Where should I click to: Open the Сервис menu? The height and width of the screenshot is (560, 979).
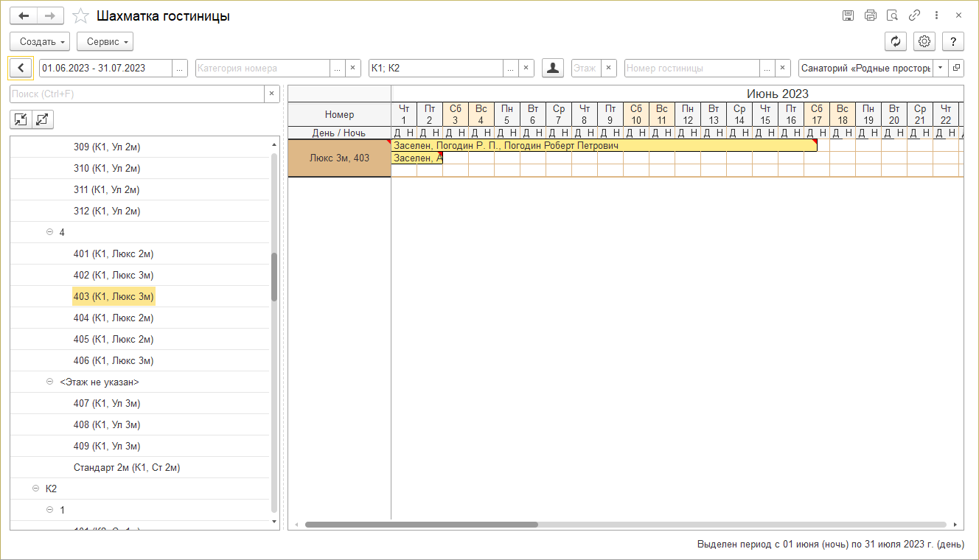pyautogui.click(x=105, y=42)
